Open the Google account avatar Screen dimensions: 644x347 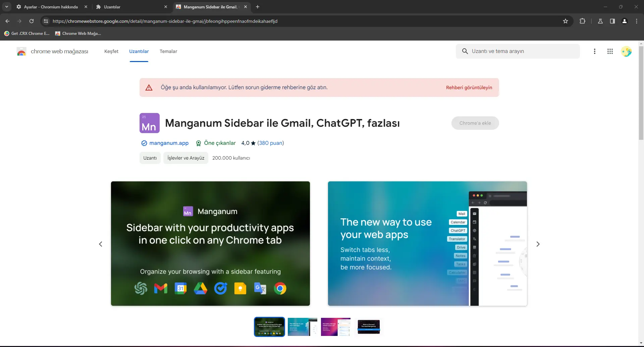click(626, 51)
